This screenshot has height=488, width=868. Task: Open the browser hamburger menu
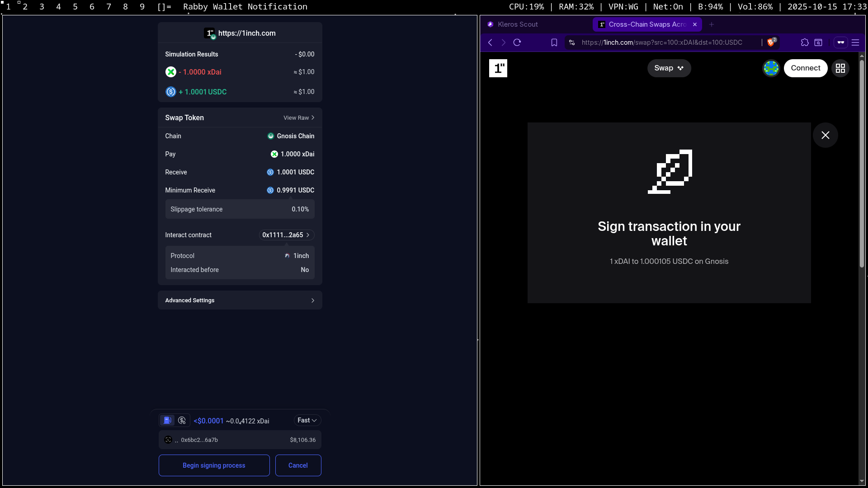tap(855, 42)
